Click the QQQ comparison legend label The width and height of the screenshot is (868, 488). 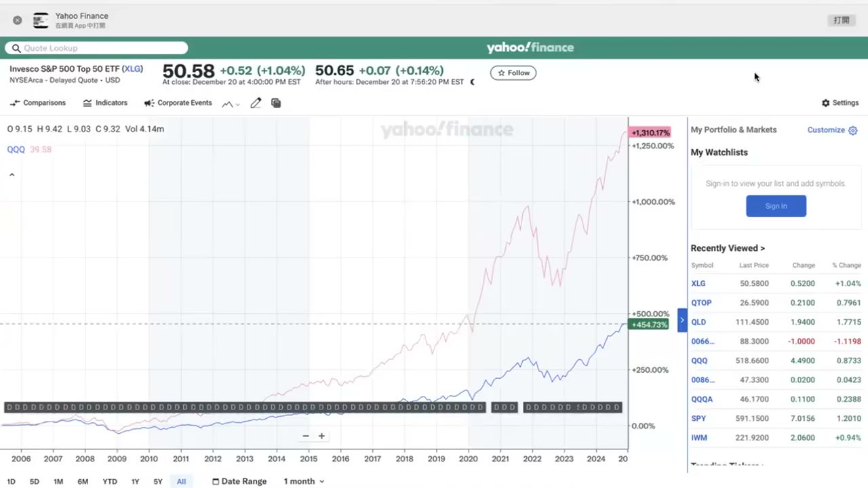[x=16, y=149]
